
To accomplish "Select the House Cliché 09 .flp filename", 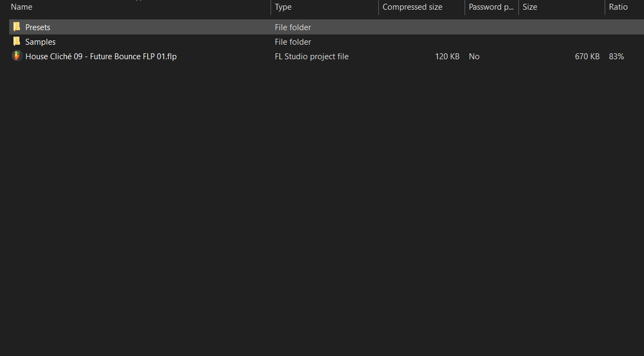I will [101, 57].
